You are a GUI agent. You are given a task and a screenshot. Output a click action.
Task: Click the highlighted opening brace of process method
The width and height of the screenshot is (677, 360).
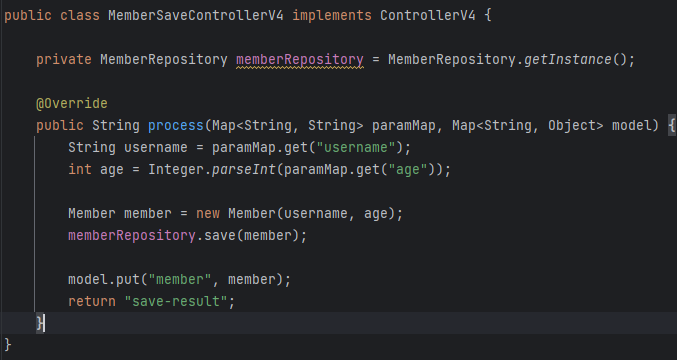coord(671,126)
